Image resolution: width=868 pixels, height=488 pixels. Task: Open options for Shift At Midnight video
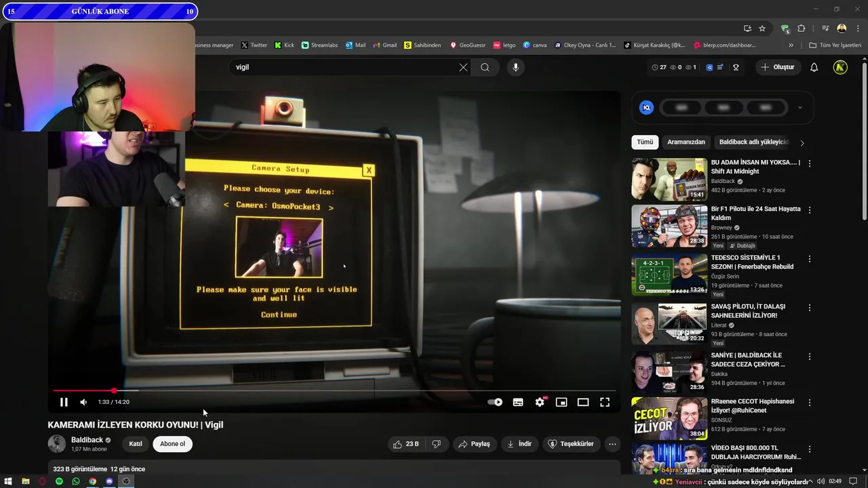(x=809, y=163)
